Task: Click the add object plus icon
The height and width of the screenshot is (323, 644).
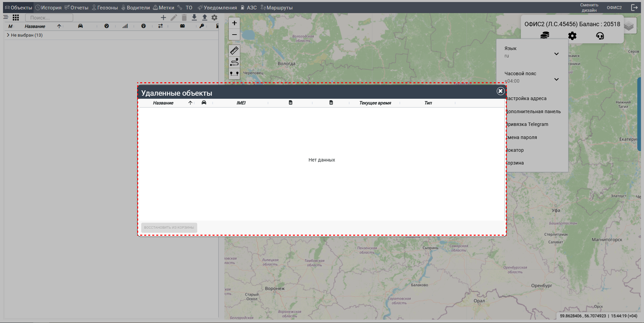Action: point(163,17)
